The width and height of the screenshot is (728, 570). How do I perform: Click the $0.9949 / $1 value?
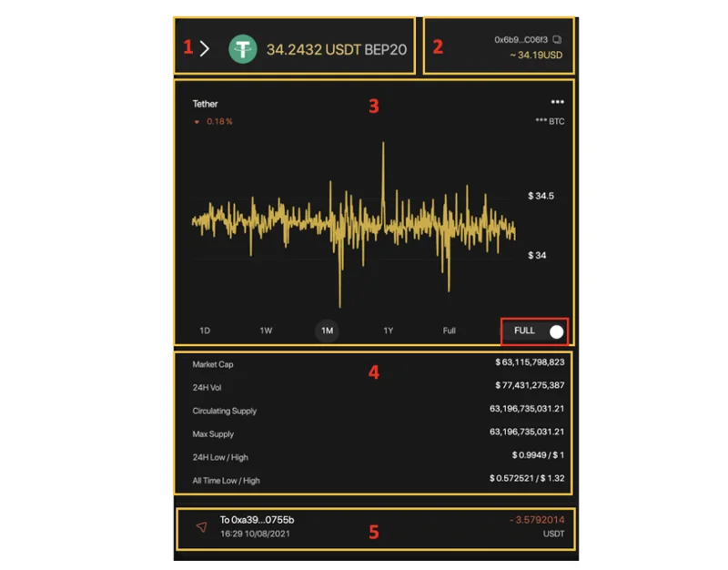coord(538,455)
